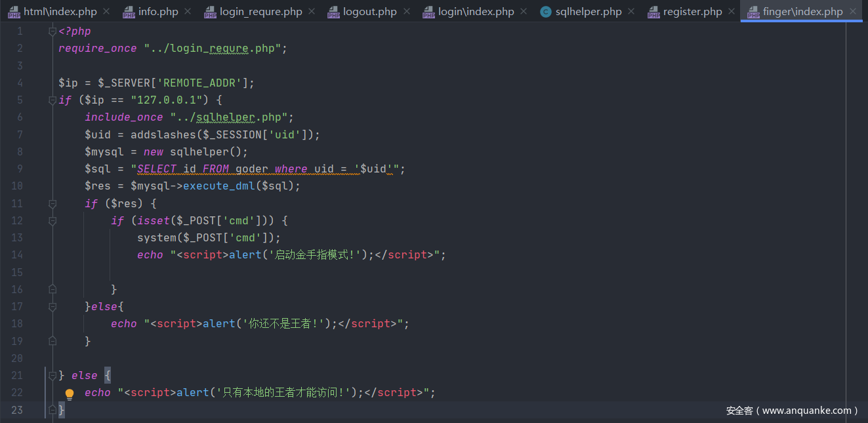
Task: Close the info.php tab
Action: pos(188,12)
